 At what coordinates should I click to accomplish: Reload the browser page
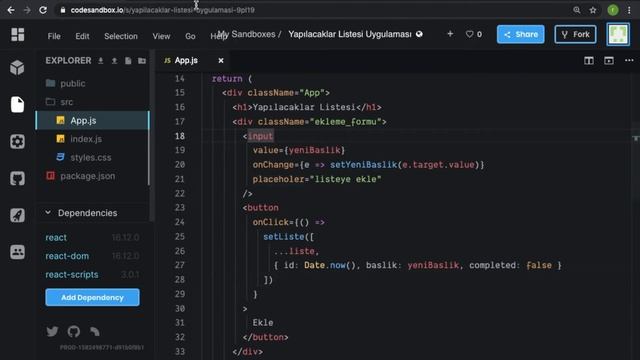click(x=43, y=10)
